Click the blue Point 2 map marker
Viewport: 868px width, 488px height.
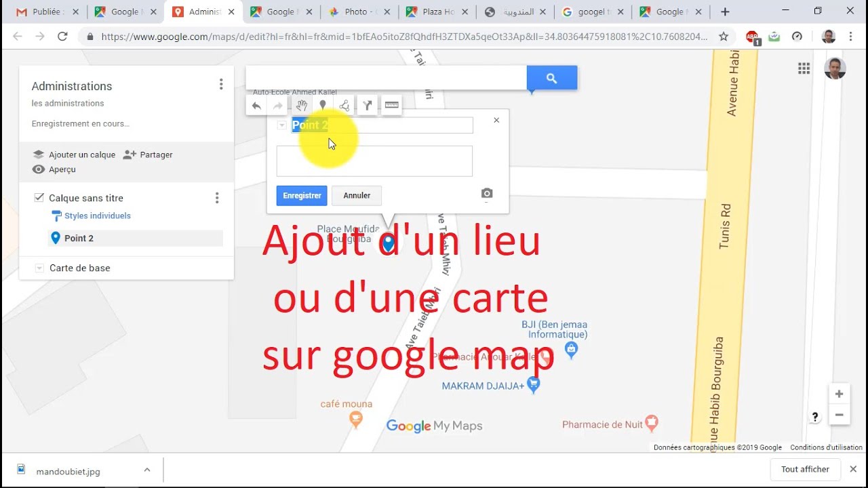click(389, 243)
